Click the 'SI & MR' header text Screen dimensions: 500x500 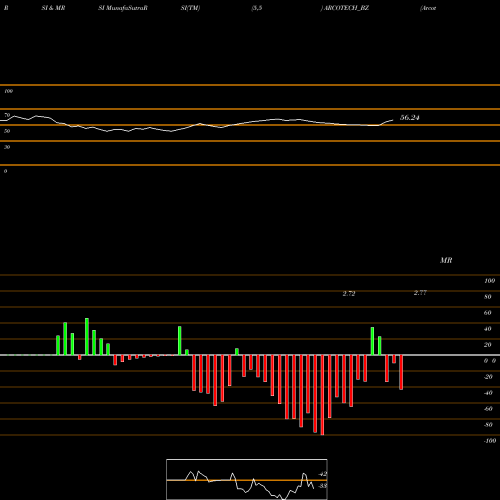tap(53, 8)
